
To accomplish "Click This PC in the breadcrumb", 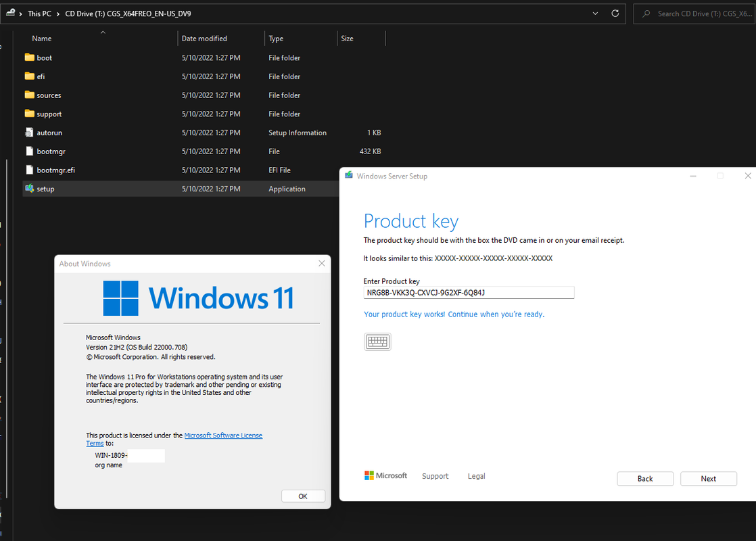I will tap(39, 14).
